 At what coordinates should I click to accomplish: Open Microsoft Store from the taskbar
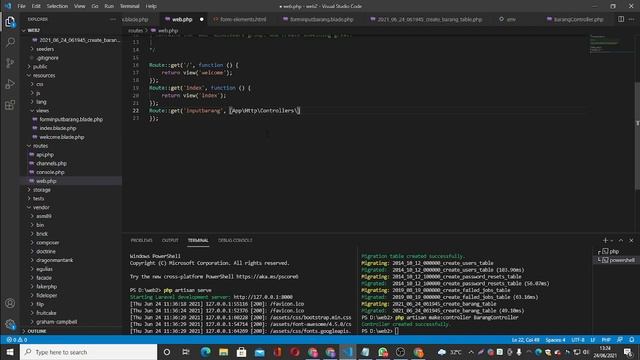pyautogui.click(x=241, y=352)
